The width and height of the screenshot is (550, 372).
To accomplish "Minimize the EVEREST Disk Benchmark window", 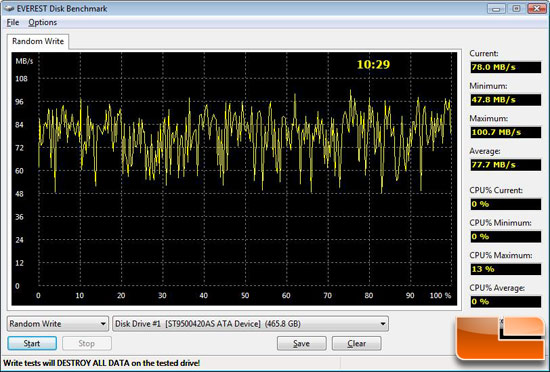I will coord(496,9).
